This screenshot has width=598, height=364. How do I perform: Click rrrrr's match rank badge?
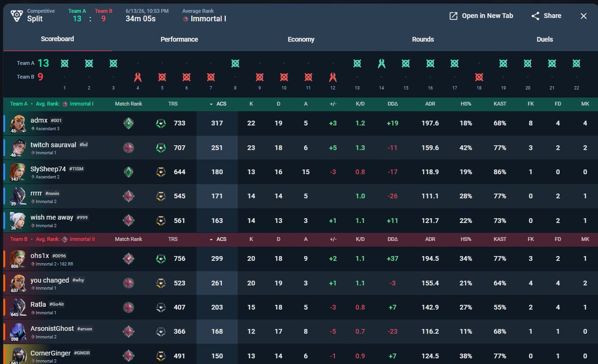tap(129, 196)
